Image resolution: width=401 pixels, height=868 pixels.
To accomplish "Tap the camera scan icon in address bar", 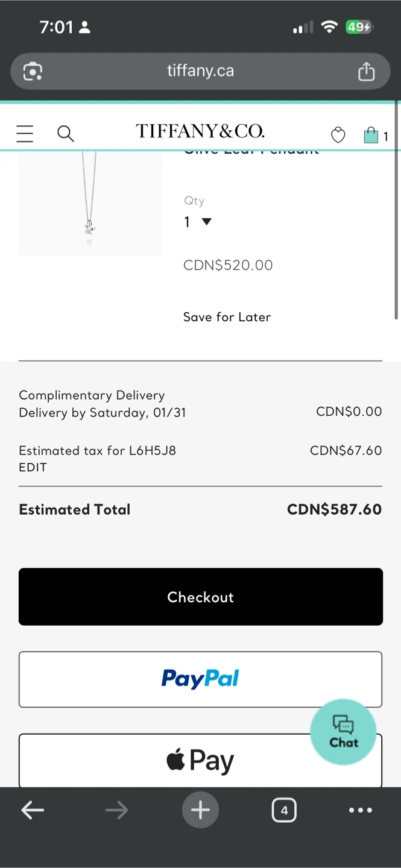I will [x=33, y=71].
